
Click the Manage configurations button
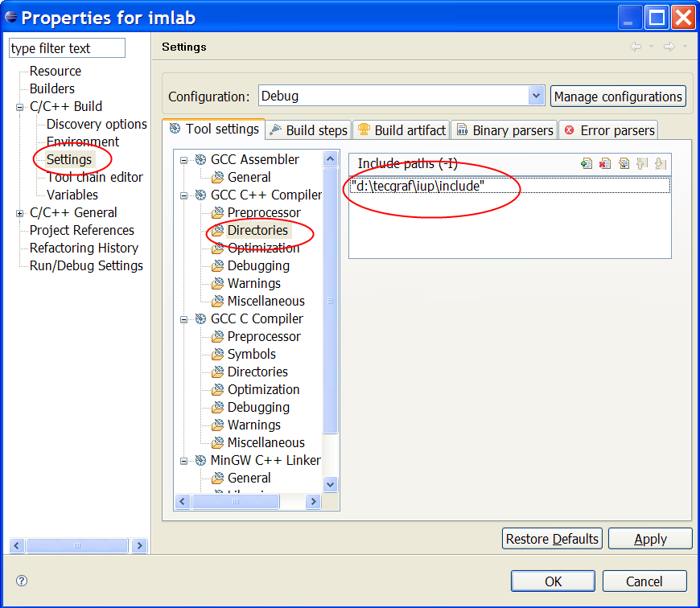pos(618,97)
